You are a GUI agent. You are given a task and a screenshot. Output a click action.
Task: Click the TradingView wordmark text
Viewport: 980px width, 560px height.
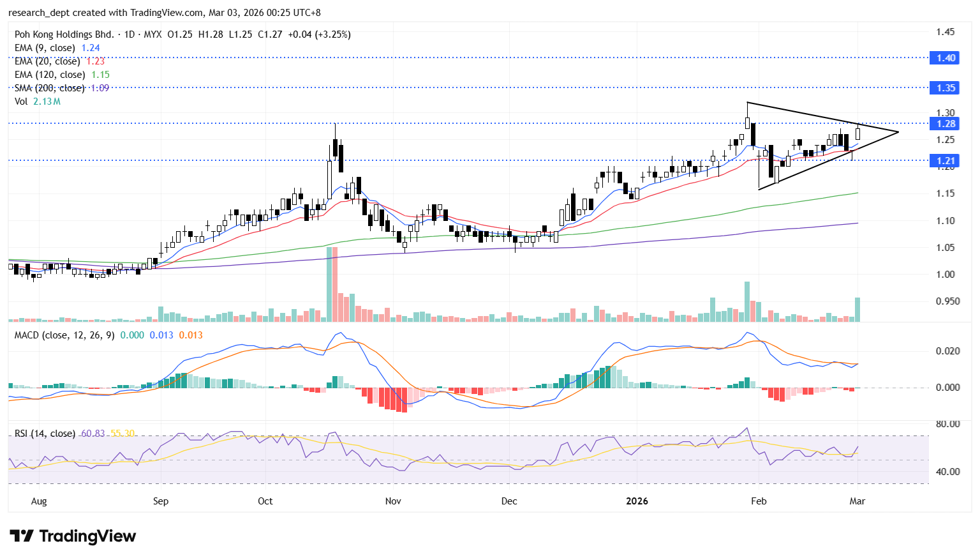pos(87,536)
